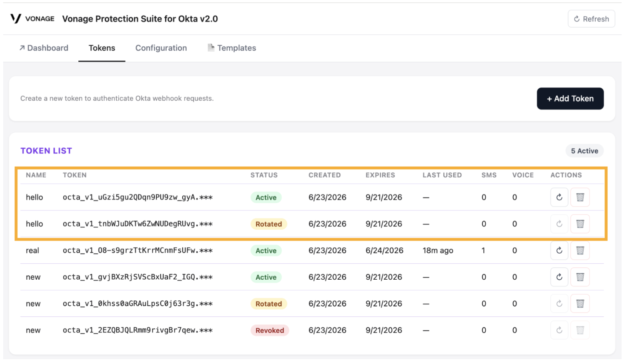This screenshot has width=626, height=364.
Task: Open the Templates tab
Action: pyautogui.click(x=232, y=48)
